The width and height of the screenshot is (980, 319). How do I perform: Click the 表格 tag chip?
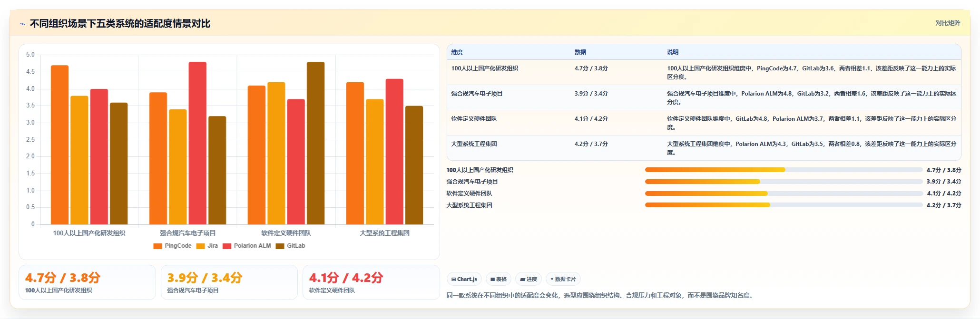click(498, 279)
